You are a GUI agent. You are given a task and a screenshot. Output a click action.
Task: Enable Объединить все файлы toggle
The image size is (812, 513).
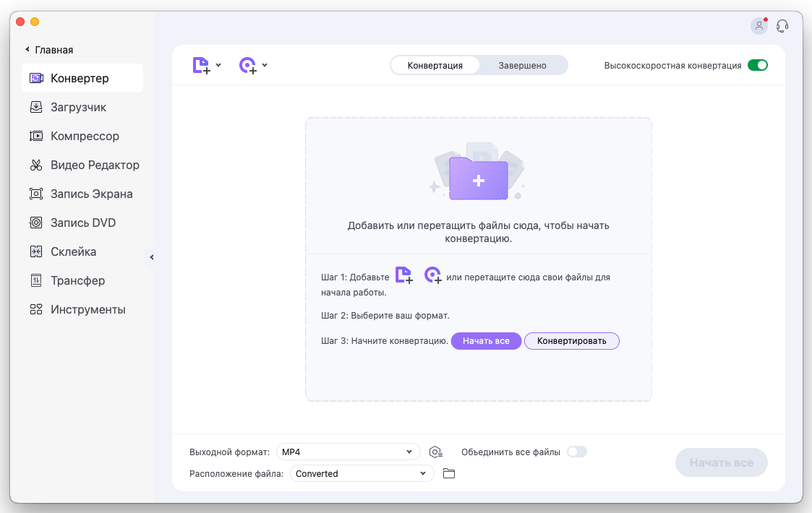point(576,452)
